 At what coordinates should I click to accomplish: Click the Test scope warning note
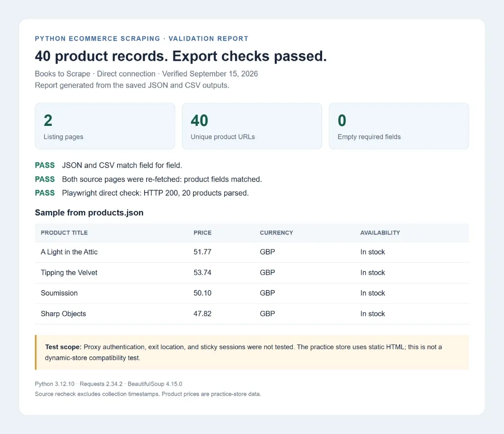coord(252,352)
